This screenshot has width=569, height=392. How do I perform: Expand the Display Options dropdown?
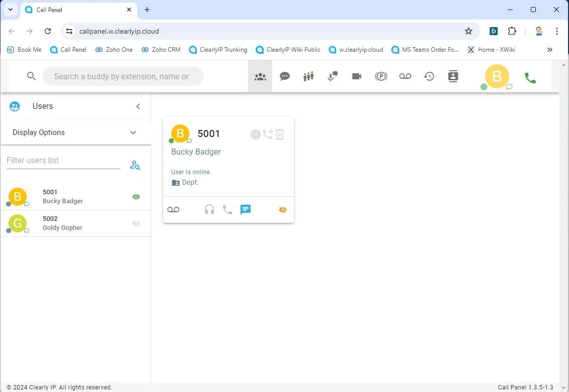point(76,133)
